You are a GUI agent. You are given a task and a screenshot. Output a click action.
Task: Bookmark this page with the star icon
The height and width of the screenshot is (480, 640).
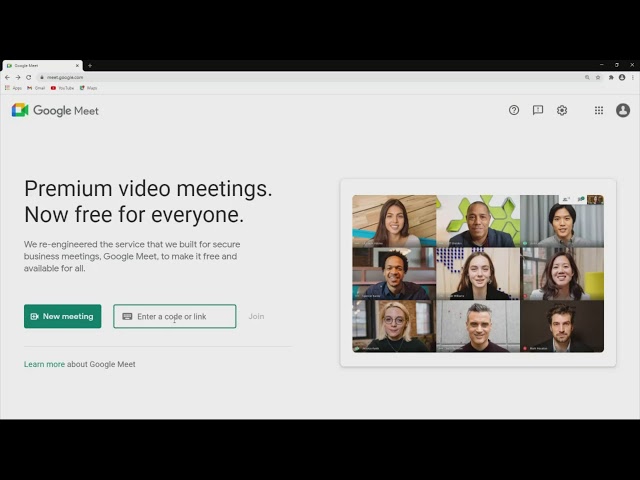click(598, 77)
